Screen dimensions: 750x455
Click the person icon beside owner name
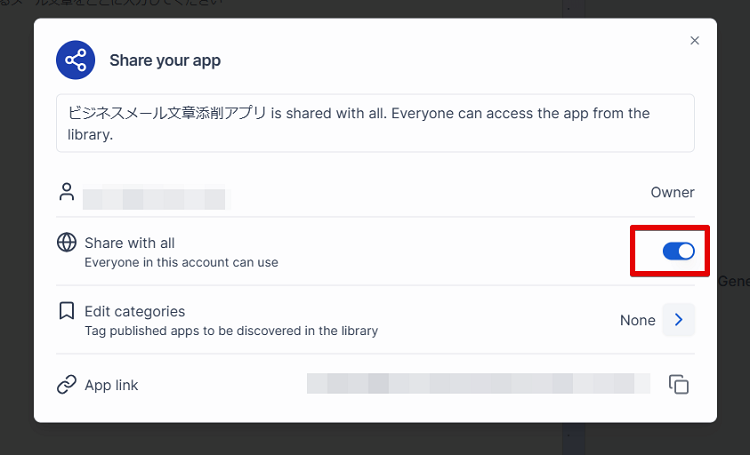click(x=67, y=191)
